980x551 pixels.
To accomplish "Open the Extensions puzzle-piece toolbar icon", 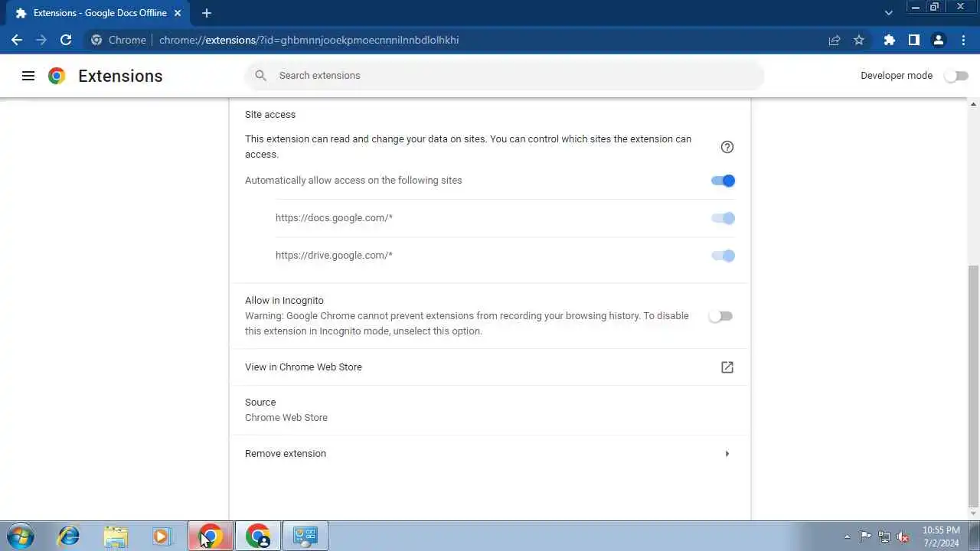I will [890, 40].
